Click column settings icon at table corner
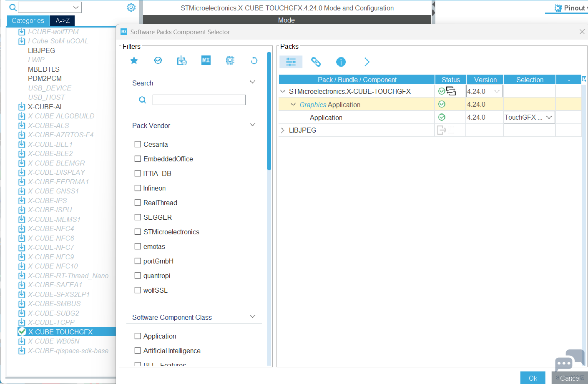 (x=584, y=79)
